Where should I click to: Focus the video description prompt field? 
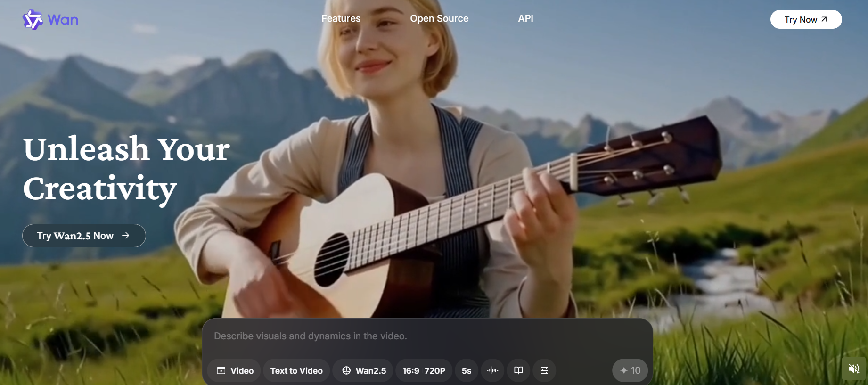coord(427,336)
